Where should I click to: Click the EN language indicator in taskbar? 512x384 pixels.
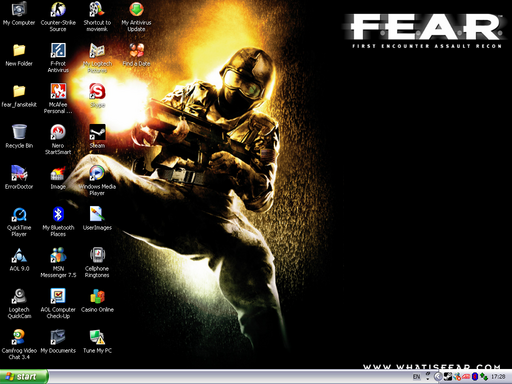(x=416, y=377)
